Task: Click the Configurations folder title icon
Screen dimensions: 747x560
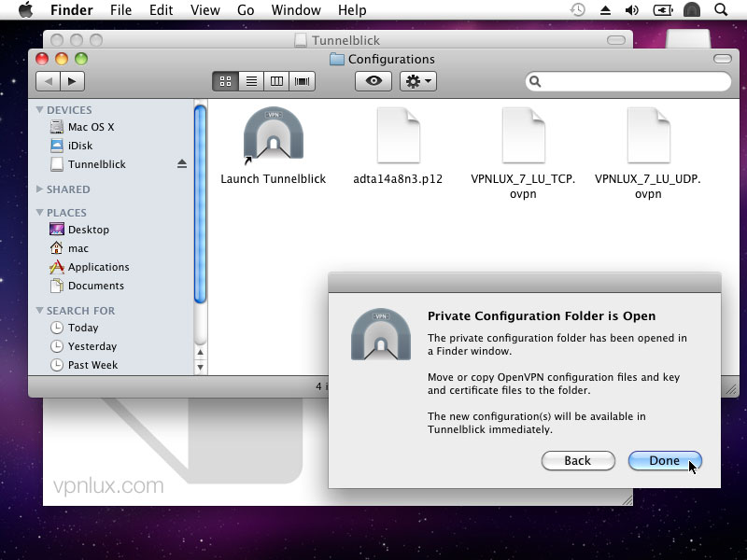Action: click(x=337, y=59)
